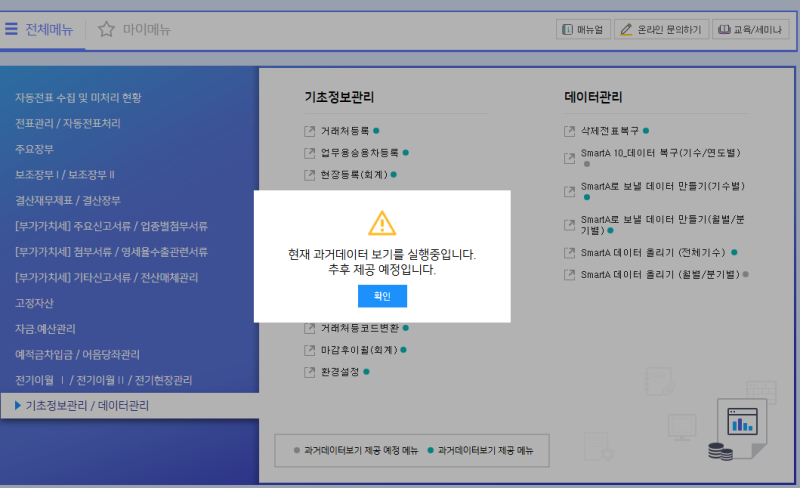Screen dimensions: 800x488
Task: Open the 환경설정 link
Action: [x=340, y=372]
